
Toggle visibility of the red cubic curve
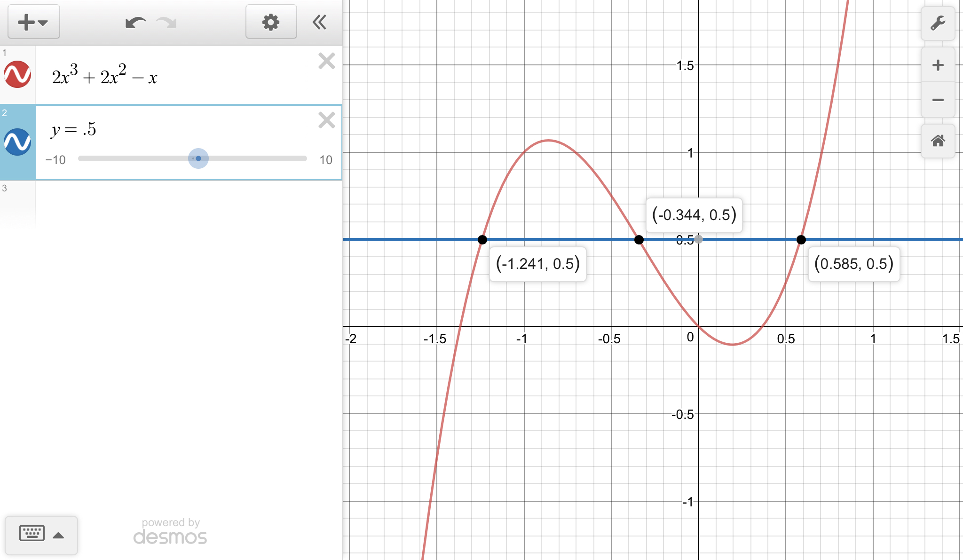[17, 75]
